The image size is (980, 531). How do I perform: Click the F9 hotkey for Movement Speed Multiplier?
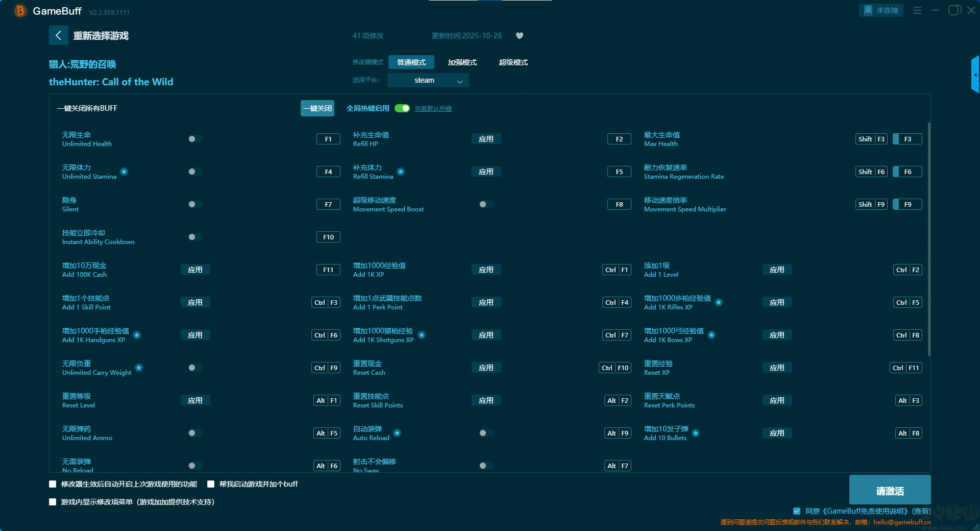click(x=908, y=204)
